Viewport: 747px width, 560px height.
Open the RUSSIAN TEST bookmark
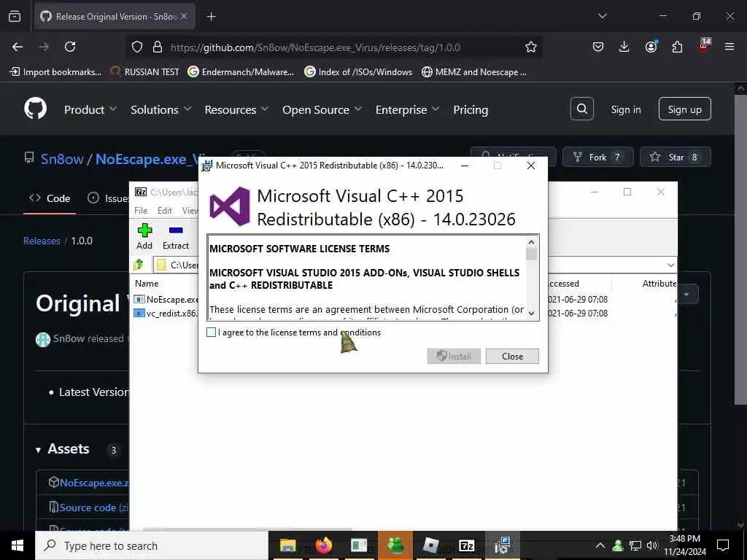click(144, 72)
